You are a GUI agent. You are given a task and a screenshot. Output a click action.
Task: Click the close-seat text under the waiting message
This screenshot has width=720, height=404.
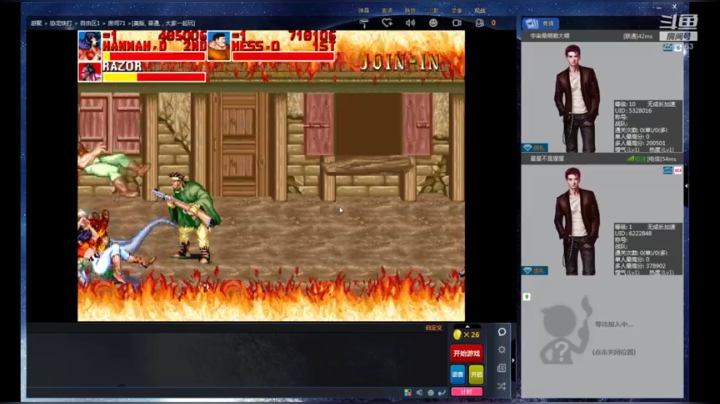point(614,352)
